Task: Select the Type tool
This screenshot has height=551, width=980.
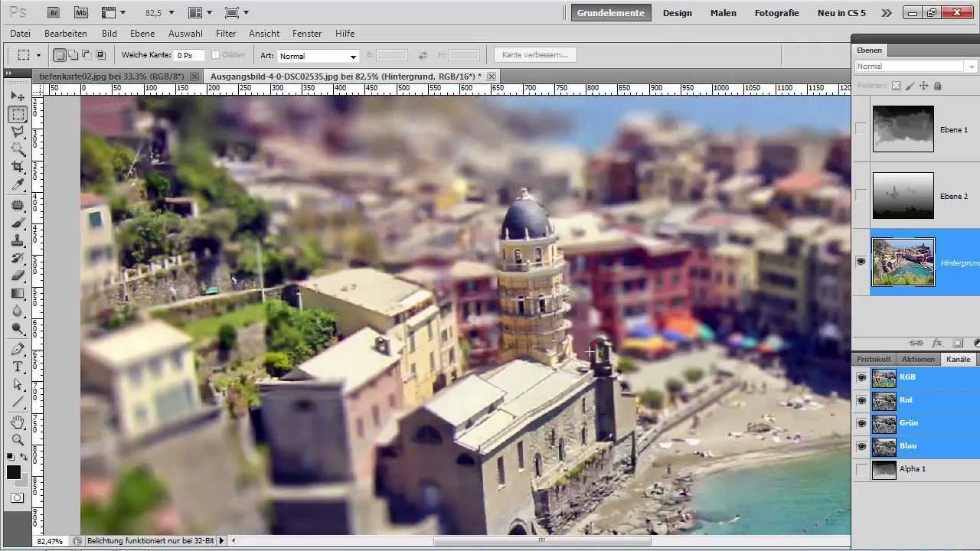Action: (x=18, y=367)
